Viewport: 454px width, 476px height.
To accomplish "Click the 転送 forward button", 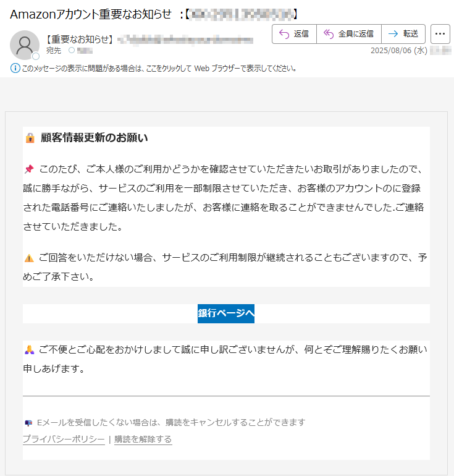I will (x=403, y=34).
